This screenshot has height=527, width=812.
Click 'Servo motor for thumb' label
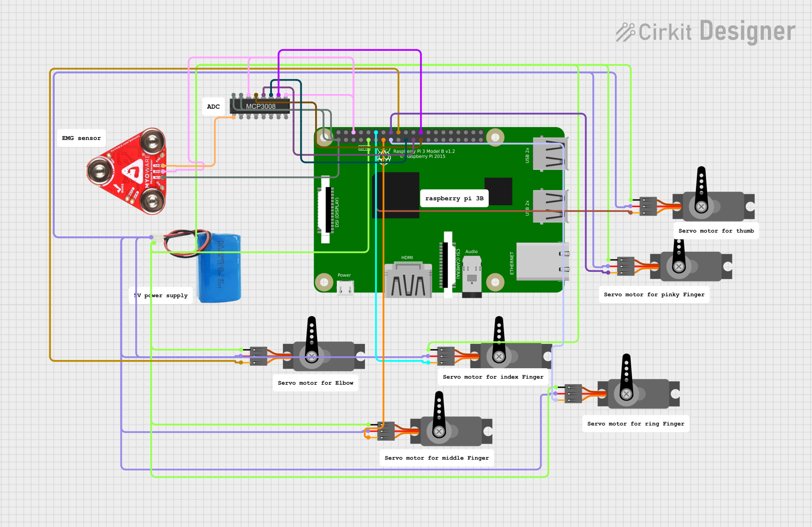pyautogui.click(x=716, y=231)
